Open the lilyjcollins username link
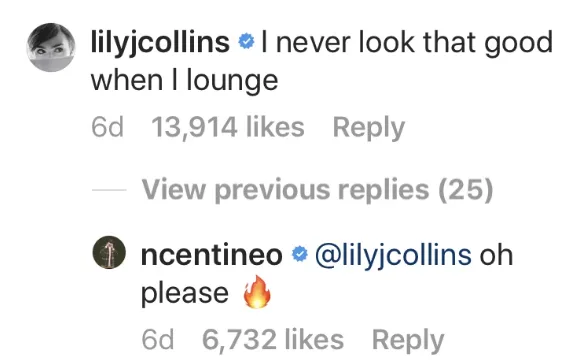The width and height of the screenshot is (568, 364). (x=160, y=44)
